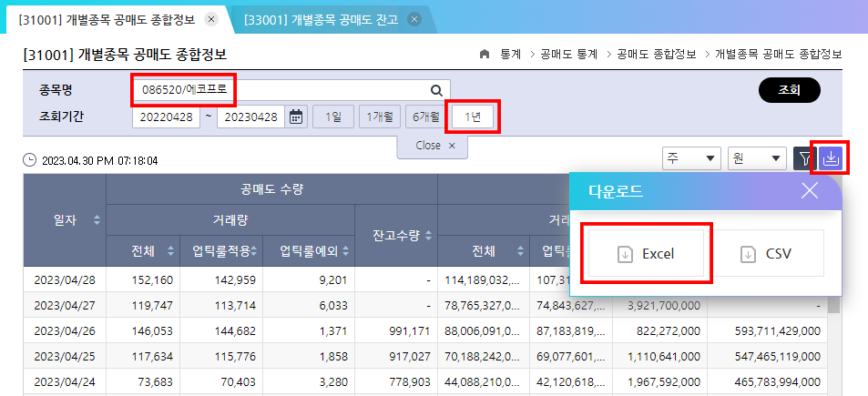
Task: Click 통계 in breadcrumb
Action: coord(510,55)
